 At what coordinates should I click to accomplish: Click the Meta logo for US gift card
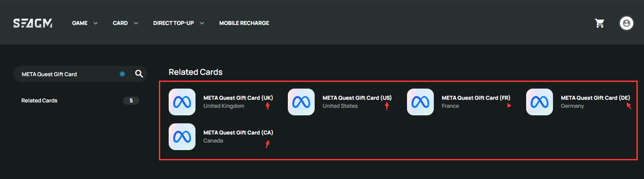click(301, 102)
